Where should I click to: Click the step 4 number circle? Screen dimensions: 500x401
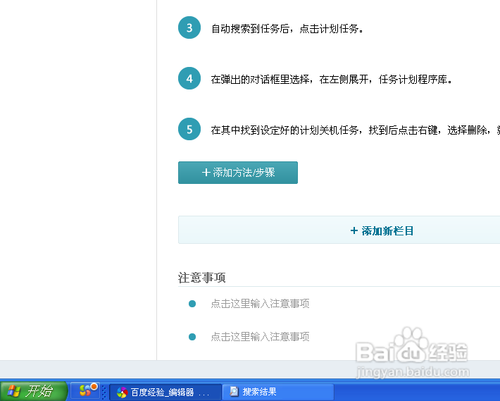point(189,78)
